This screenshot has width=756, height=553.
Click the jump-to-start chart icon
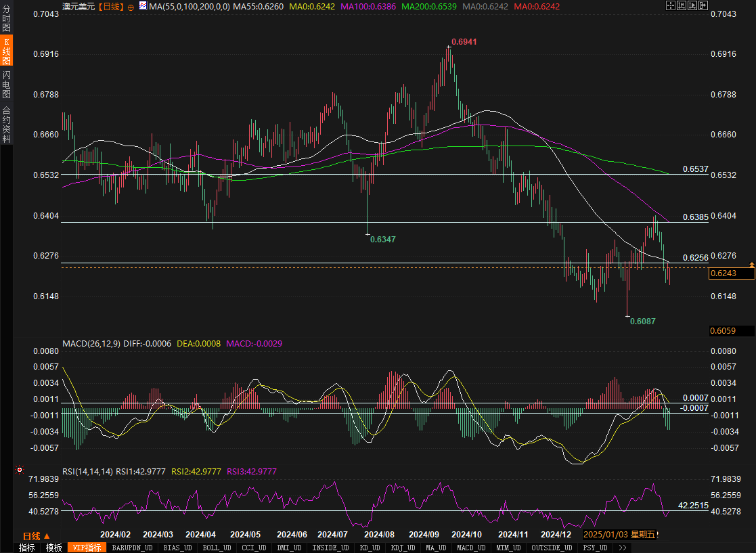tap(682, 5)
